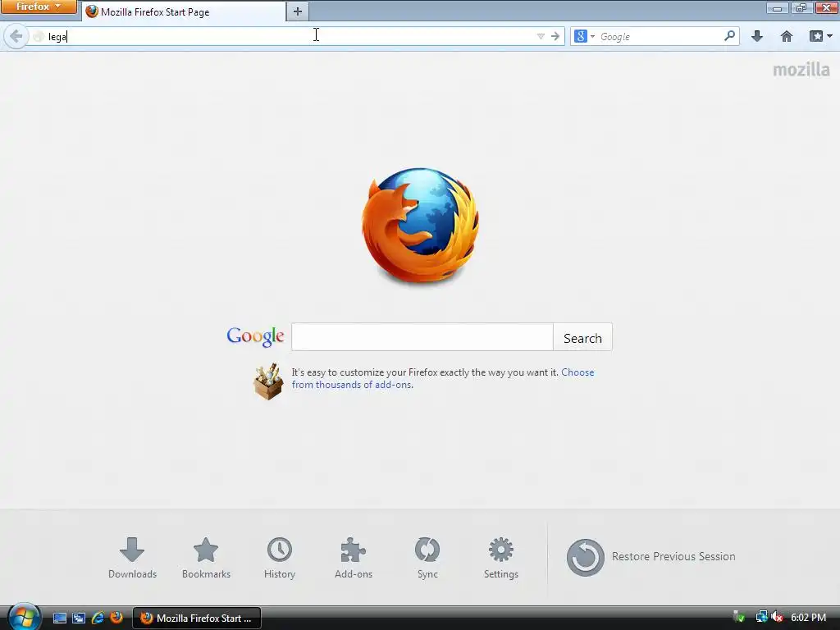
Task: Follow 'Choose from thousands of add-ons' link
Action: [443, 378]
